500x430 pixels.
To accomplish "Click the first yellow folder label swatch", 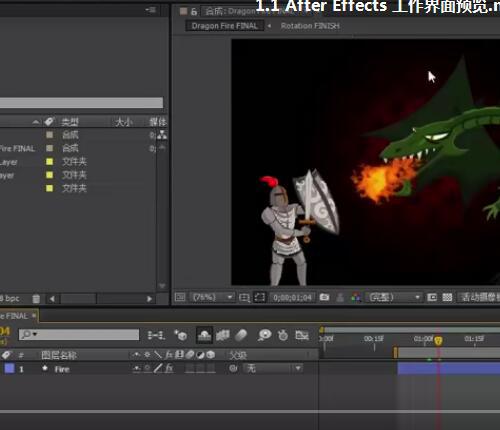I will 49,162.
